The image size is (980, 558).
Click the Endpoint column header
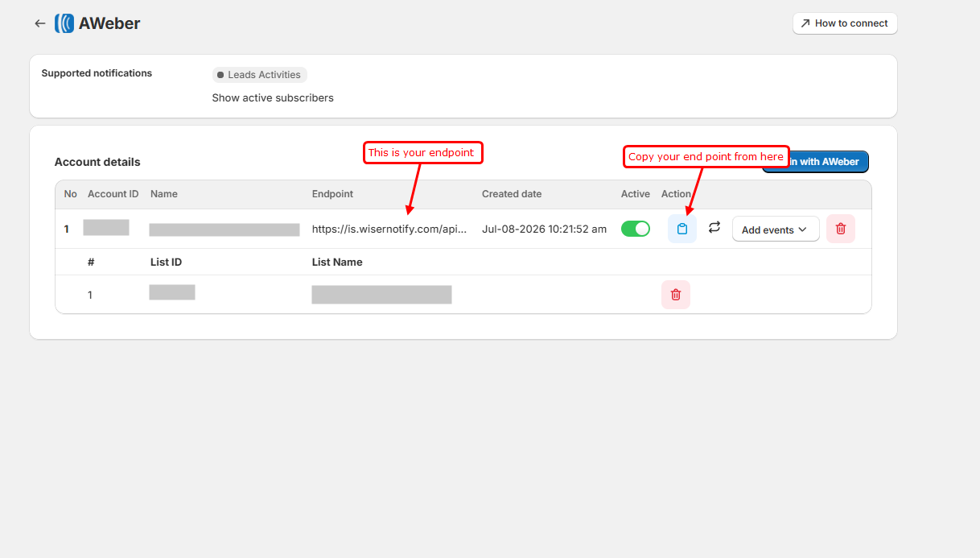(332, 194)
